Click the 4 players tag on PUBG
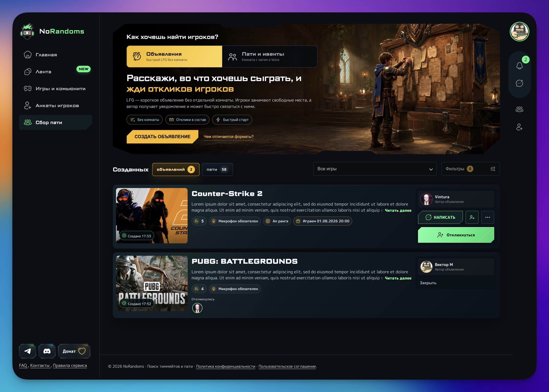The width and height of the screenshot is (549, 392). (199, 289)
